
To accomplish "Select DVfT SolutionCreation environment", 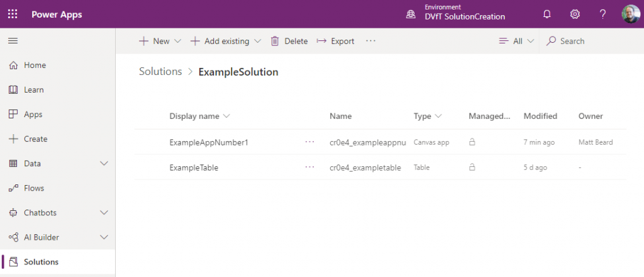I will (465, 17).
